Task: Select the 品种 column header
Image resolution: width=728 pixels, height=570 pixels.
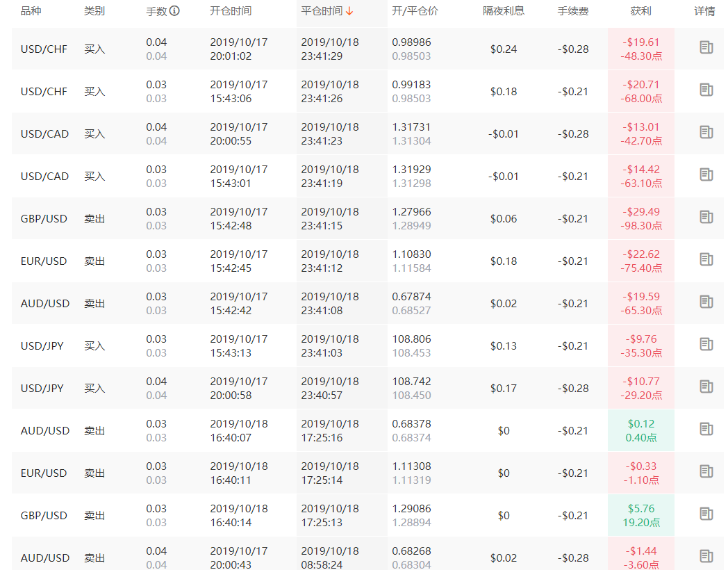Action: [31, 10]
